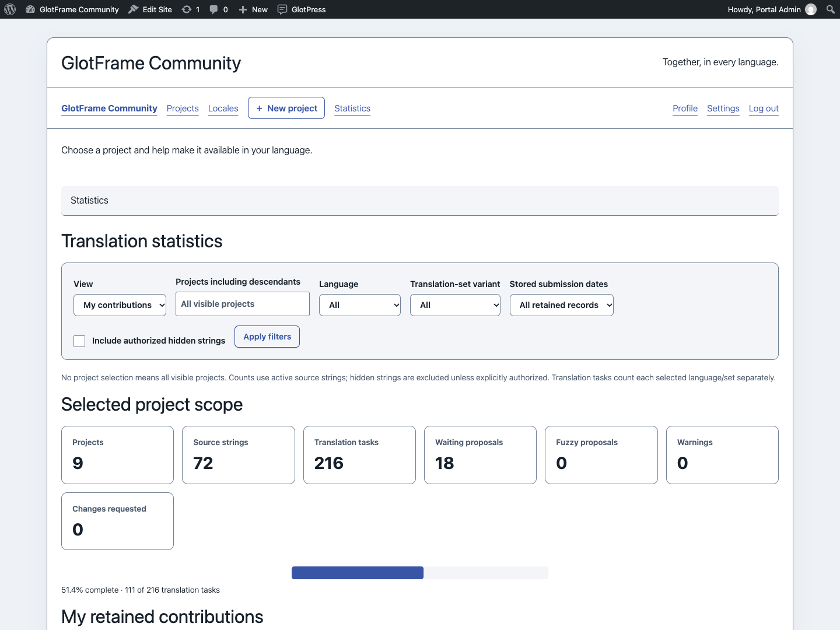Click the translation completion progress bar
840x630 pixels.
[420, 573]
